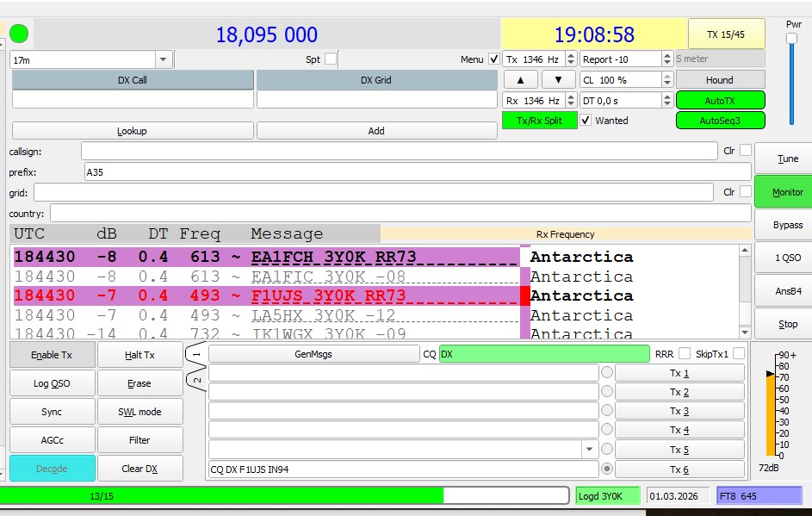
Task: Click the Erase button
Action: pos(139,383)
